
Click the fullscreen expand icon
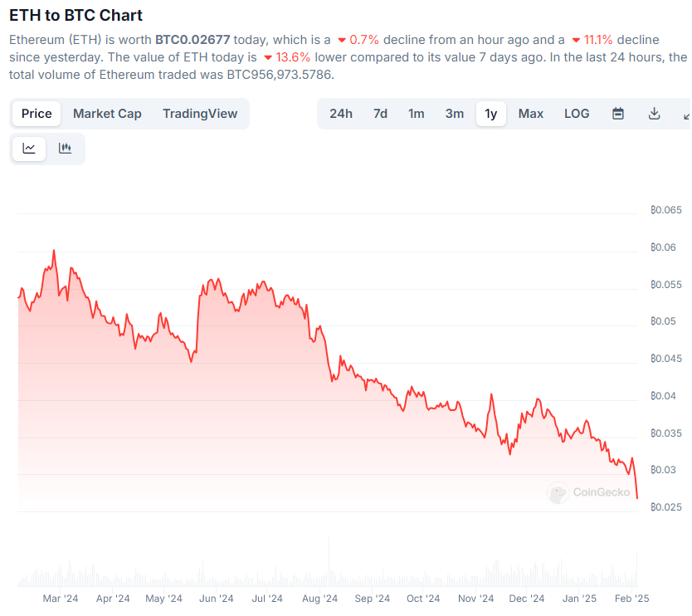click(686, 114)
